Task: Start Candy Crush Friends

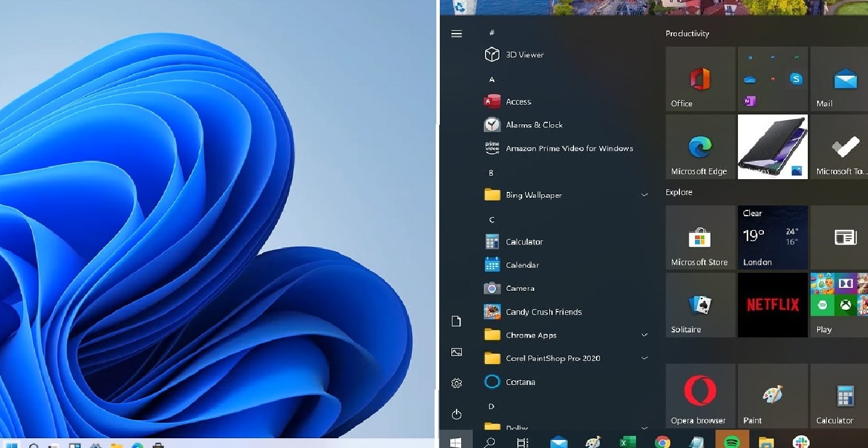Action: [544, 312]
